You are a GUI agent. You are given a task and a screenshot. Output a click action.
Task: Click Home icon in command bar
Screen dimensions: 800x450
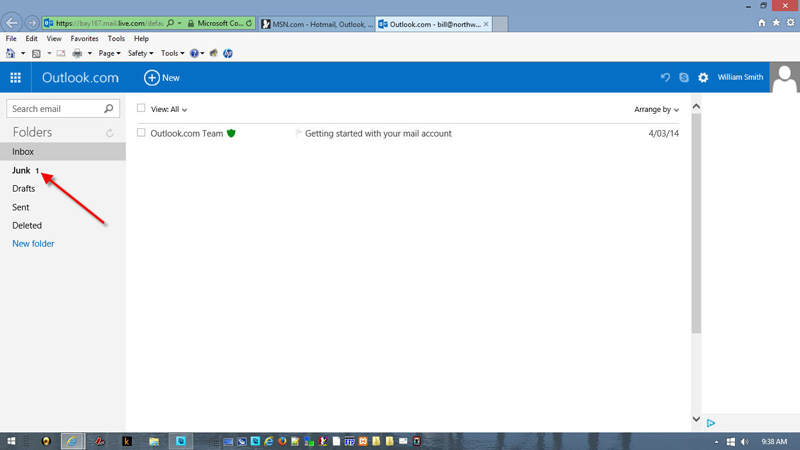tap(10, 53)
